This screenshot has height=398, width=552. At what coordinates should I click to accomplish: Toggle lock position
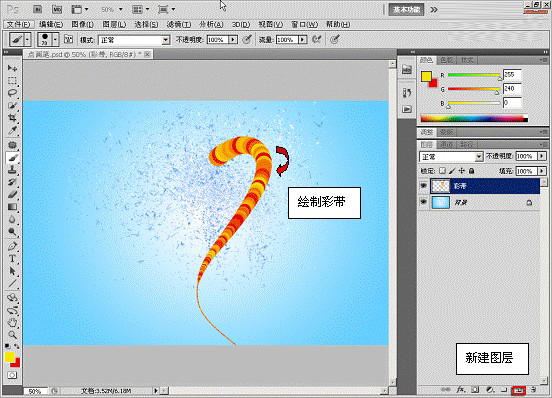(x=462, y=171)
